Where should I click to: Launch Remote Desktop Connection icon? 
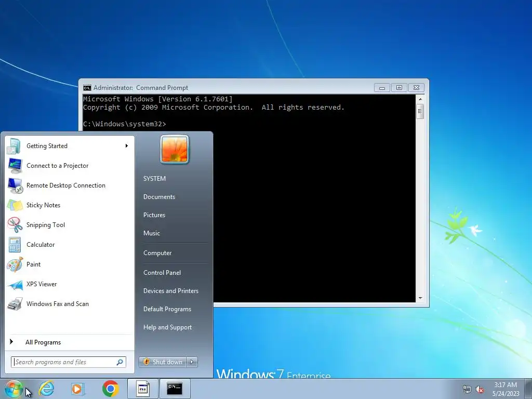point(15,185)
